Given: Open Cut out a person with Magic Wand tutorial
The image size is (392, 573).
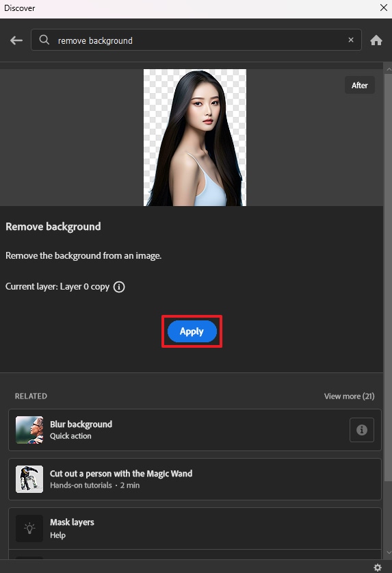Looking at the screenshot, I should [x=195, y=479].
